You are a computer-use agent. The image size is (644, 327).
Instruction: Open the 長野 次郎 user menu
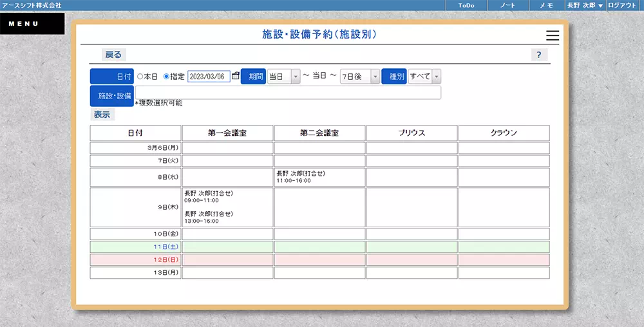[x=585, y=5]
